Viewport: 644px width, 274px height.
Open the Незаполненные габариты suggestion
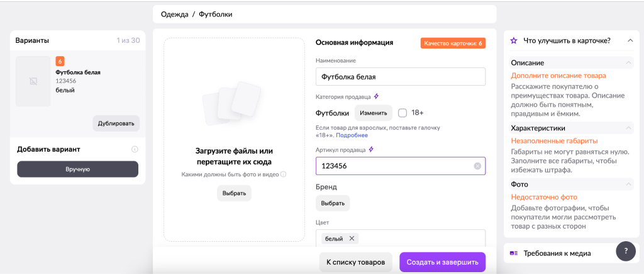coord(554,141)
